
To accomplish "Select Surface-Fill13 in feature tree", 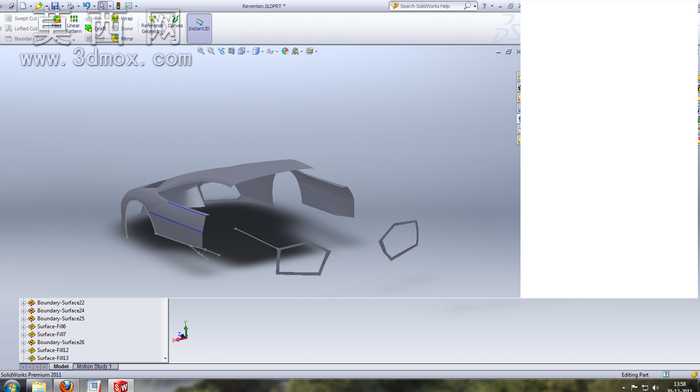I will click(x=53, y=358).
